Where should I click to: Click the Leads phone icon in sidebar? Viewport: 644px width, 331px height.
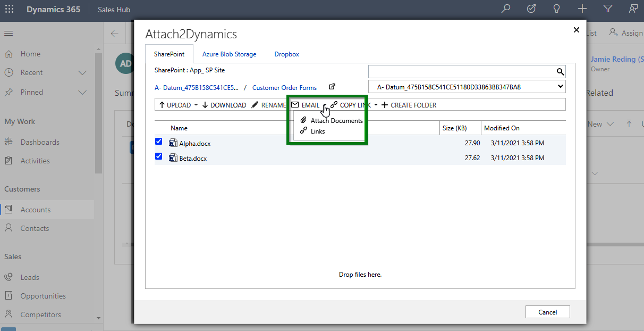[x=9, y=277]
